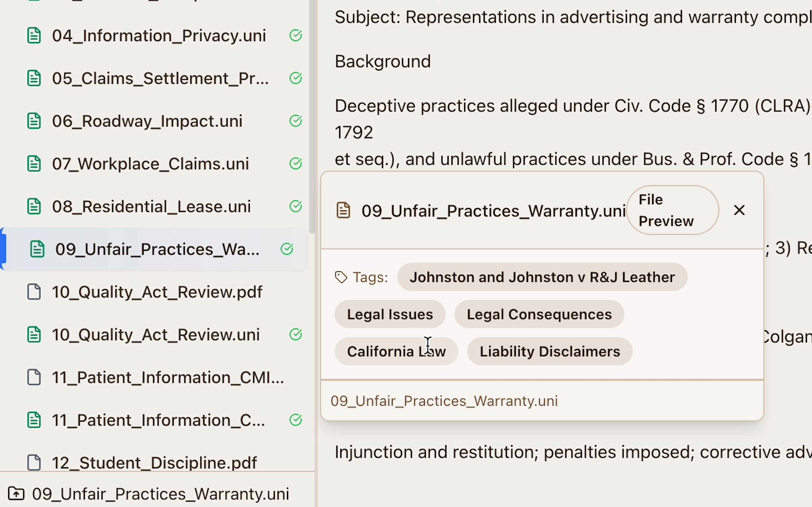Select the Legal Issues tag
Image resolution: width=812 pixels, height=507 pixels.
click(x=390, y=314)
